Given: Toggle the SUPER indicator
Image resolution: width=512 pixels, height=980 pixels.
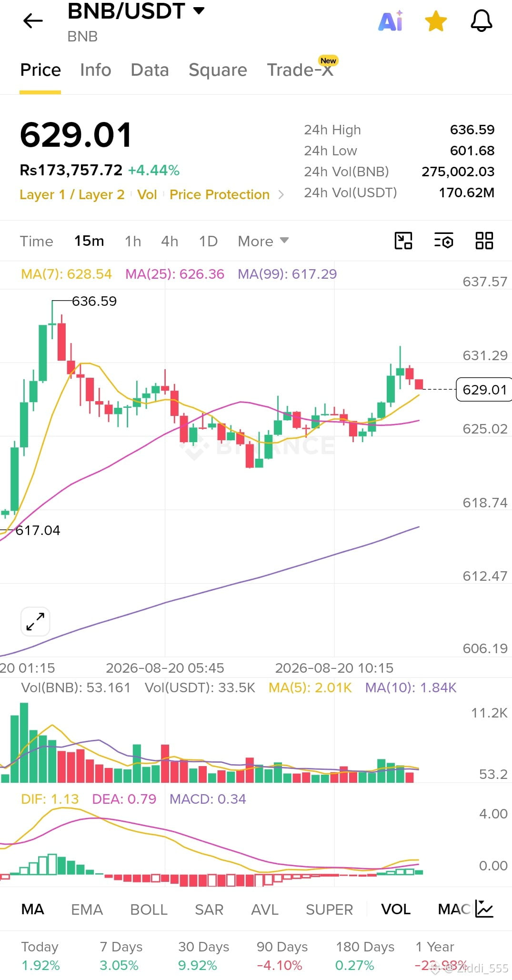Looking at the screenshot, I should click(x=329, y=909).
